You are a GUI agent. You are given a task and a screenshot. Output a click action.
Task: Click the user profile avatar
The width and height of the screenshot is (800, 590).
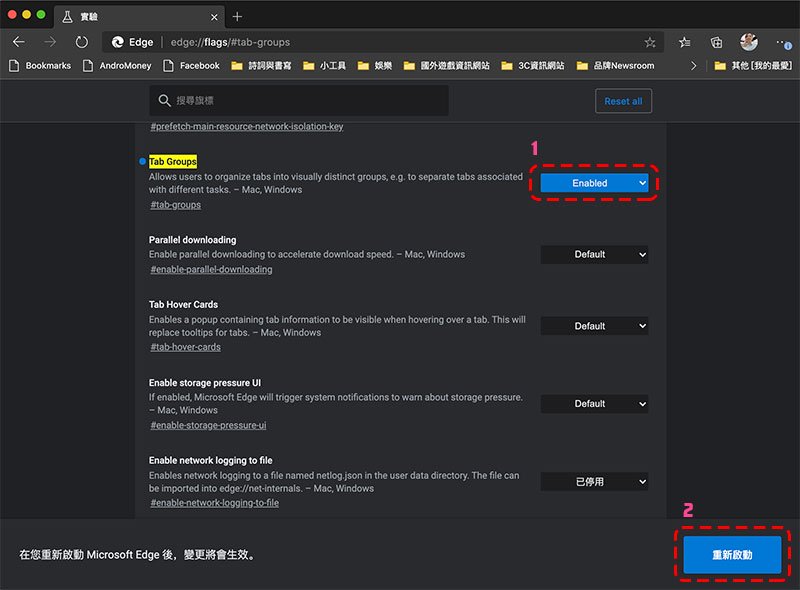point(749,42)
